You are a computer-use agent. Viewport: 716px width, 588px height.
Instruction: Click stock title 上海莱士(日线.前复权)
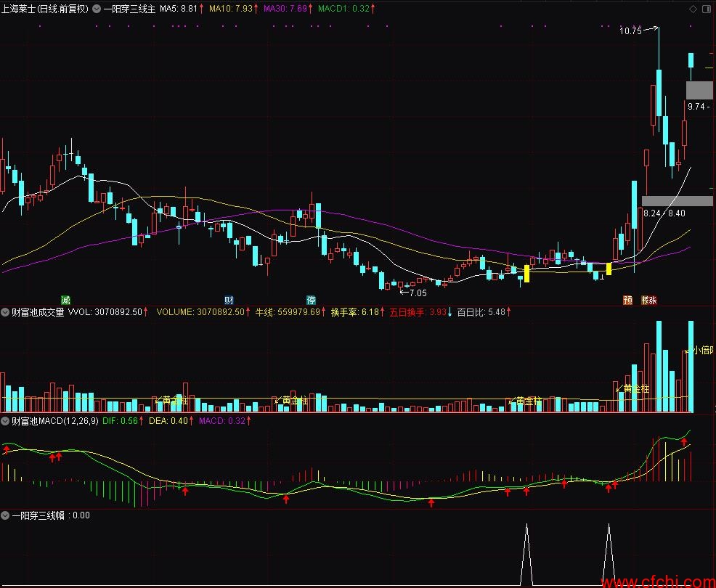tap(45, 9)
